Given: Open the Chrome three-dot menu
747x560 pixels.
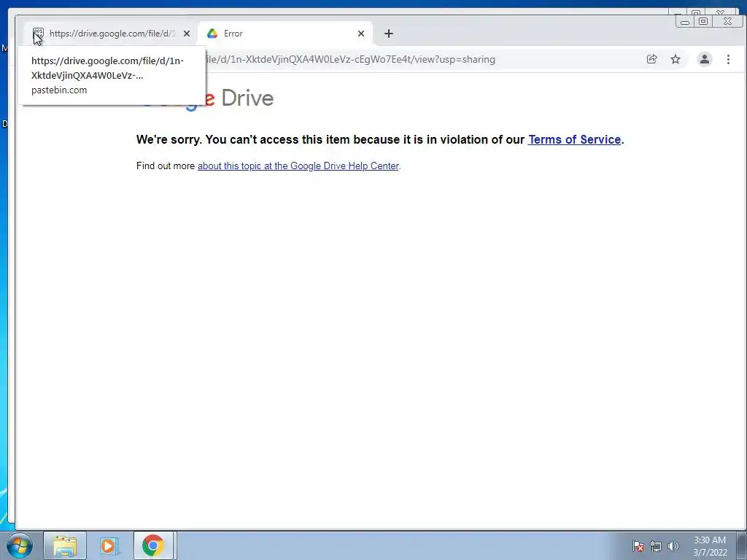Looking at the screenshot, I should click(728, 59).
